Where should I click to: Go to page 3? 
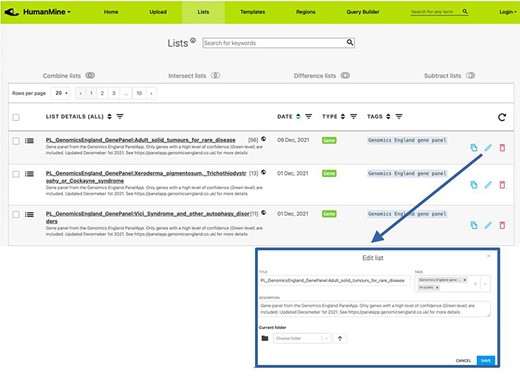pos(114,93)
